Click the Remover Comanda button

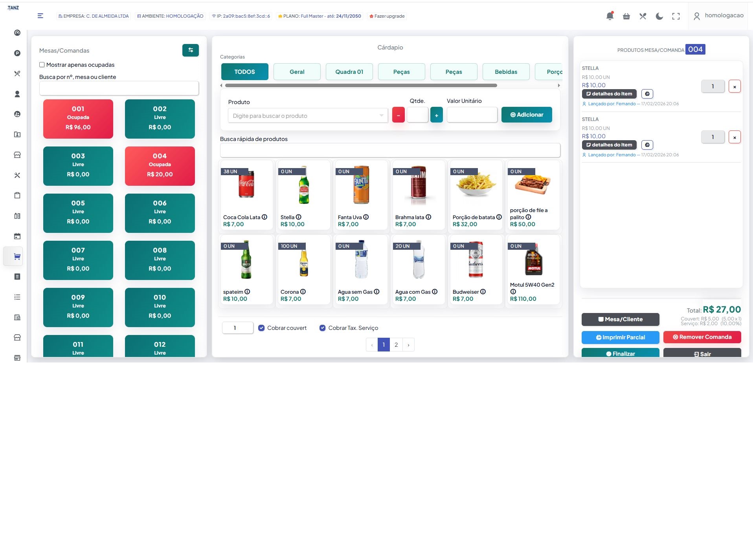pos(702,337)
